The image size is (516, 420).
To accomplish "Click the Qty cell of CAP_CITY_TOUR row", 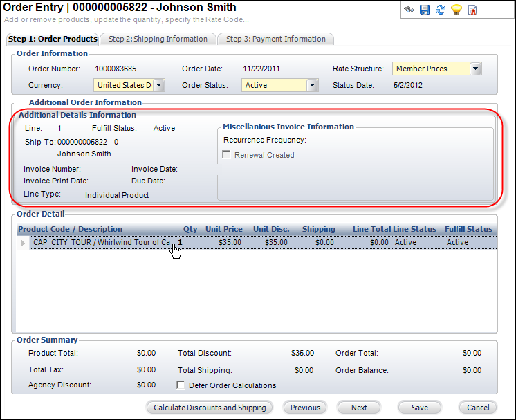I will 181,243.
